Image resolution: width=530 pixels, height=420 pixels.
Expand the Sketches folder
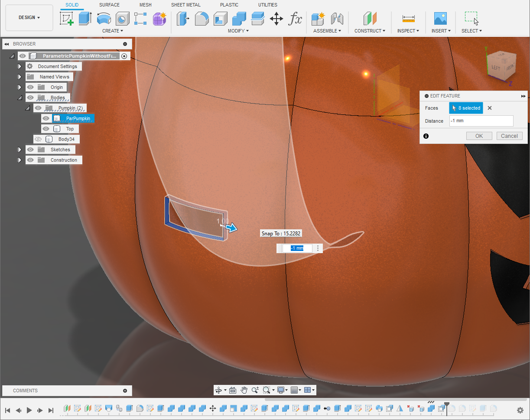point(20,150)
